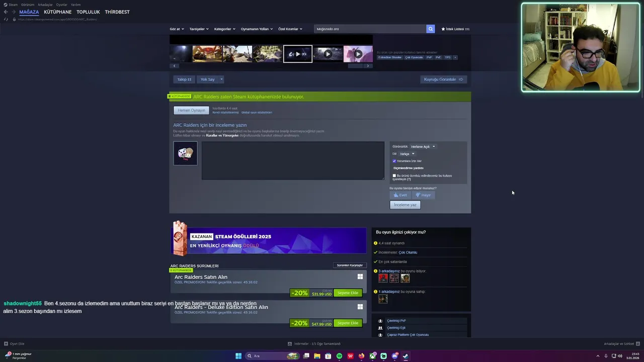
Task: Click the Sürümleri Karşılaştır button
Action: click(350, 265)
